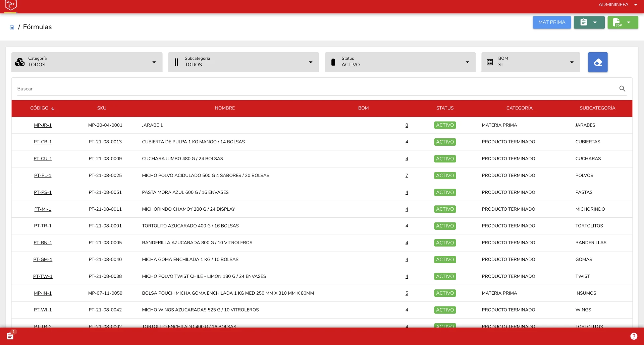Click the Buscar search field

point(317,89)
